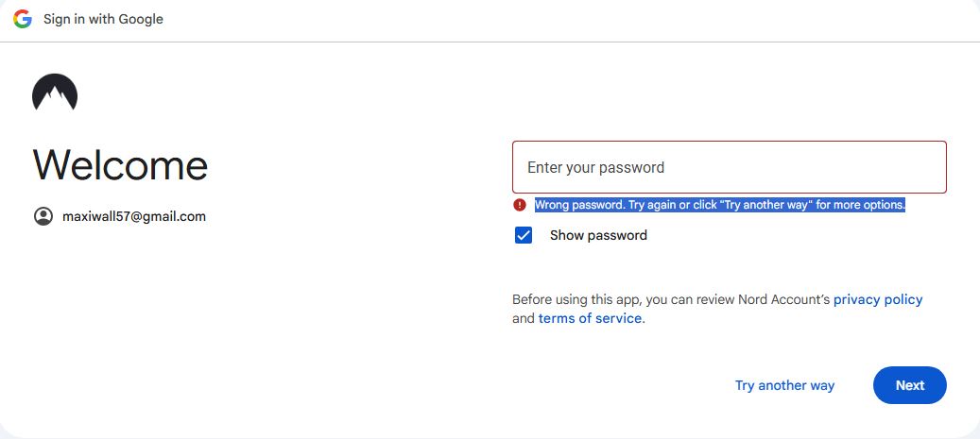Click the "Show password" label text
980x439 pixels.
coord(598,235)
